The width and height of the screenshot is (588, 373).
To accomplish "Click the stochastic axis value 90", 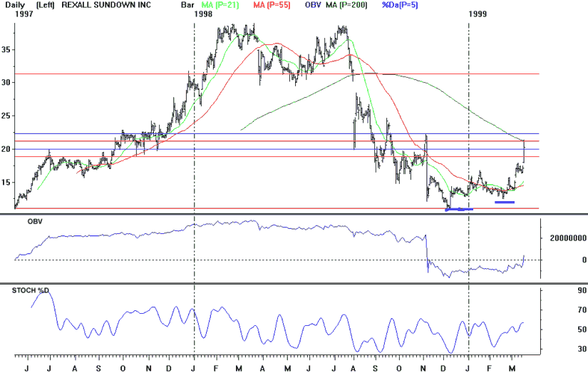I will (x=582, y=290).
